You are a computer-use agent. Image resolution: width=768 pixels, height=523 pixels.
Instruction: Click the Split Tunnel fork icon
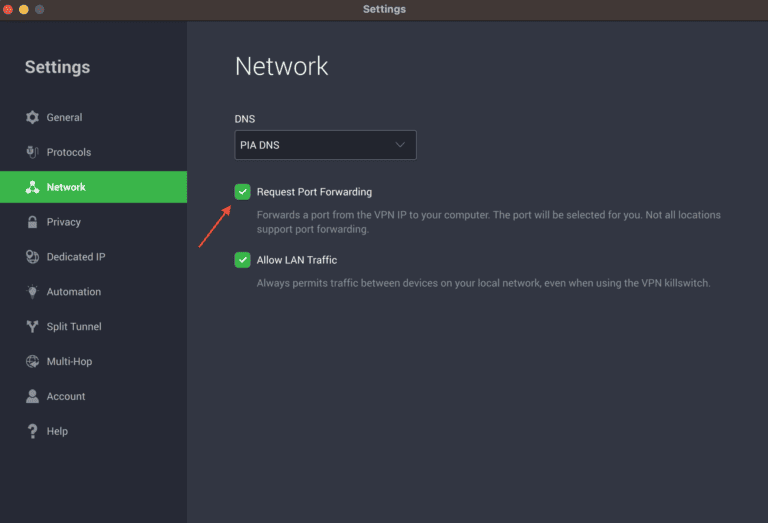[32, 327]
